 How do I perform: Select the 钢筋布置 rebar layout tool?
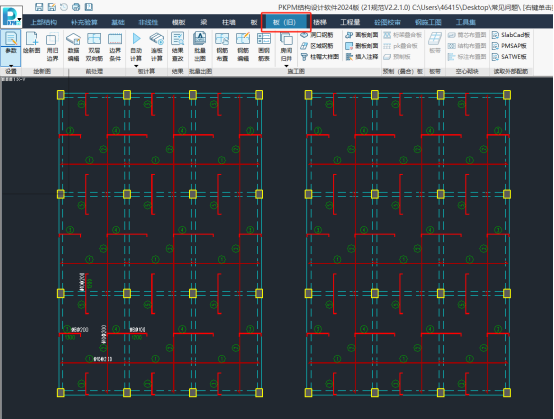point(222,47)
